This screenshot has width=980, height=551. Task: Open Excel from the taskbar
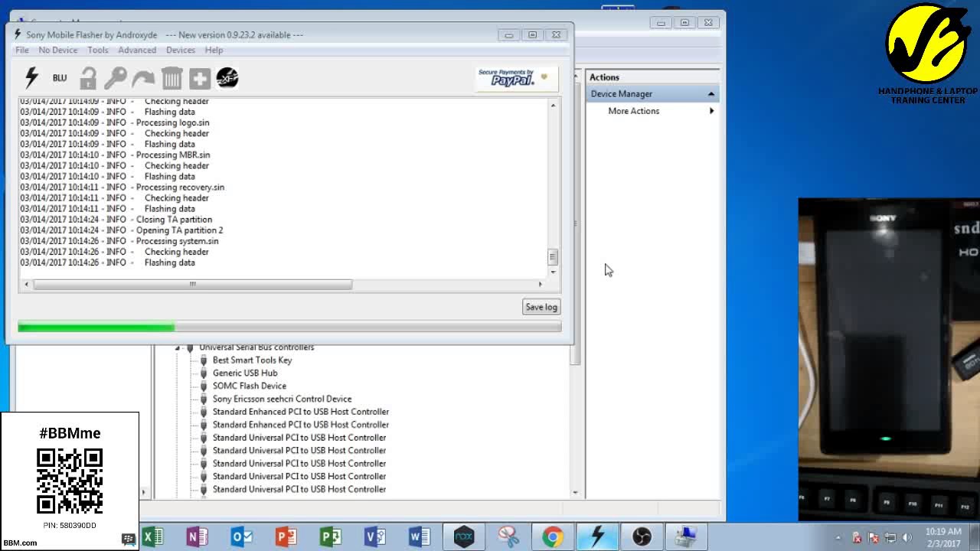pyautogui.click(x=152, y=536)
